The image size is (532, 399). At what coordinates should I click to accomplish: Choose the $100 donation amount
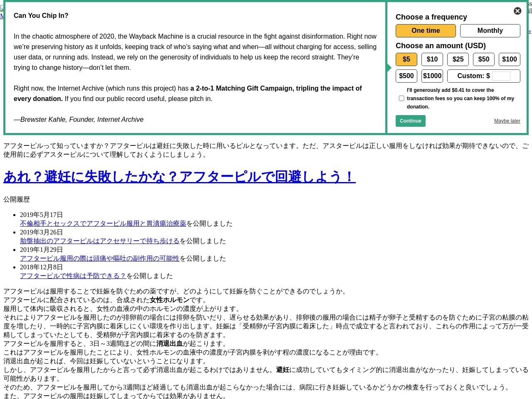(x=510, y=59)
